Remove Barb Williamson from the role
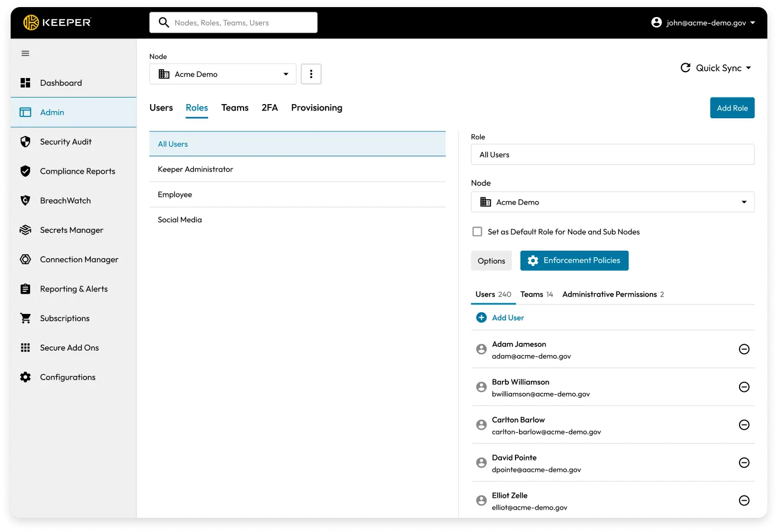 point(744,387)
